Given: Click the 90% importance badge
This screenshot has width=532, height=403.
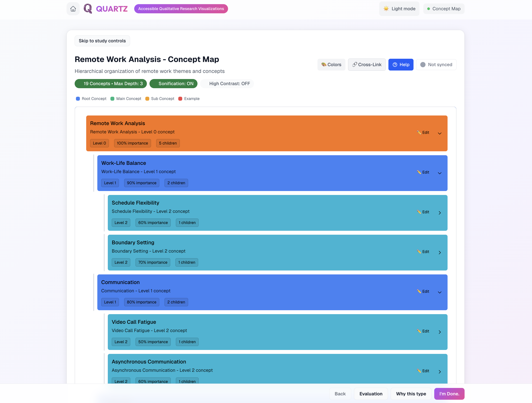Looking at the screenshot, I should coord(141,183).
